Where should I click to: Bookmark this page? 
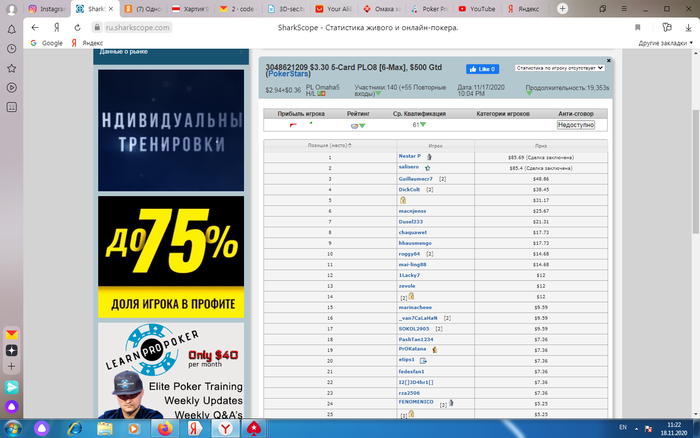(638, 28)
